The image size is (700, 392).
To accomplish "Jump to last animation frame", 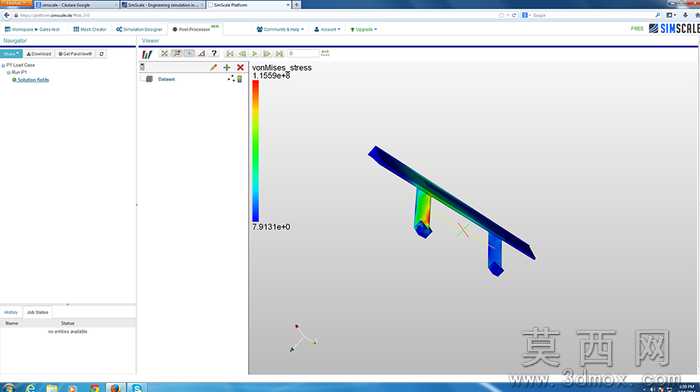I will pyautogui.click(x=279, y=54).
